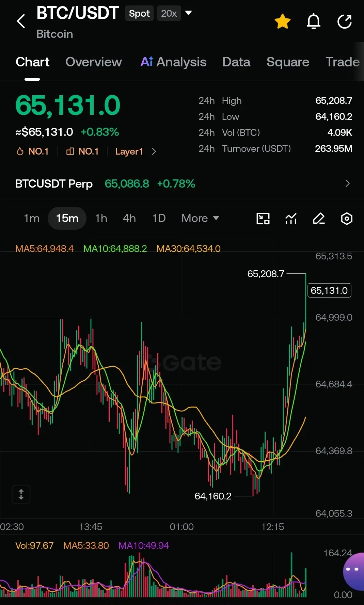Viewport: 364px width, 605px height.
Task: Go back with the left arrow
Action: pos(21,21)
